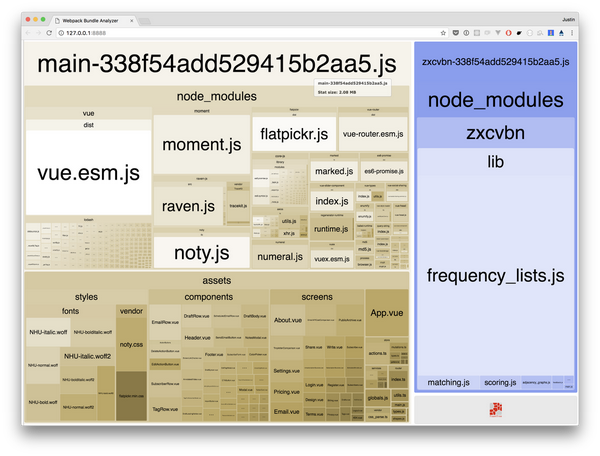The width and height of the screenshot is (600, 456).
Task: Click the small red icon chunk tile
Action: [496, 409]
